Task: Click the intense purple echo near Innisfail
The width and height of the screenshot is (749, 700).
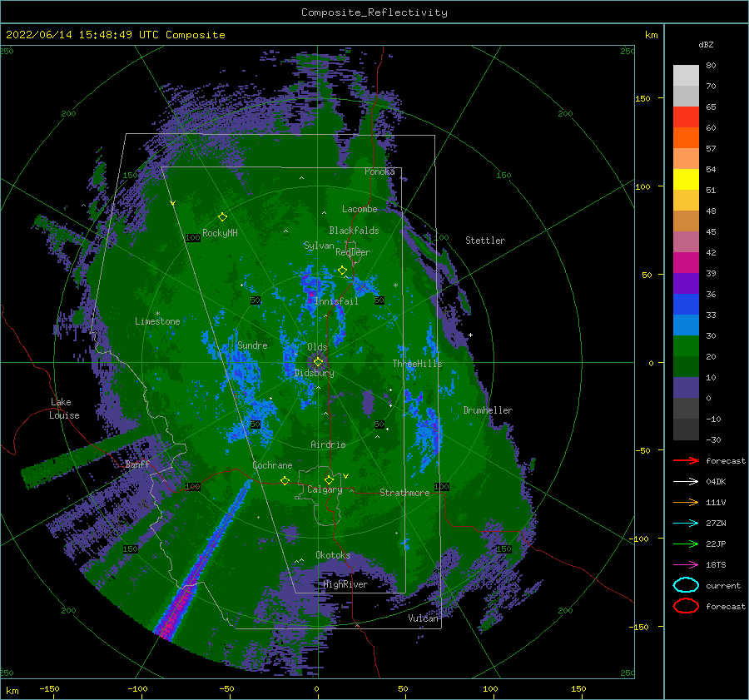Action: click(311, 289)
